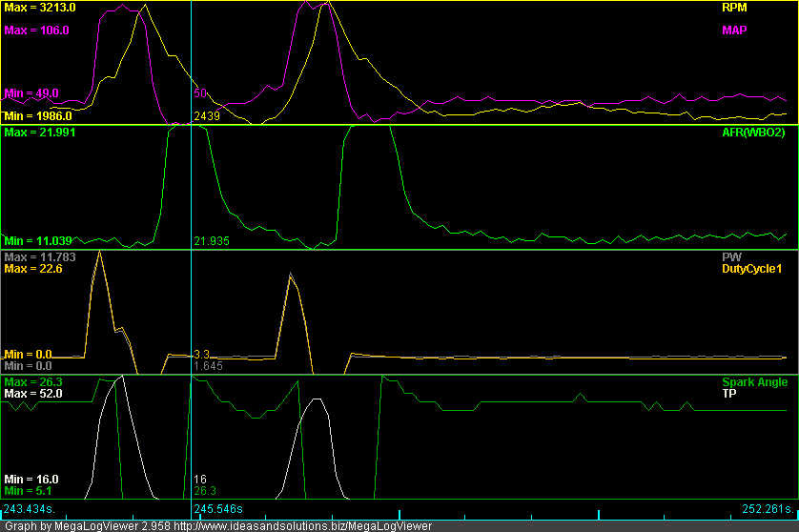Click the Max = 52.0 TP value

pyautogui.click(x=33, y=394)
